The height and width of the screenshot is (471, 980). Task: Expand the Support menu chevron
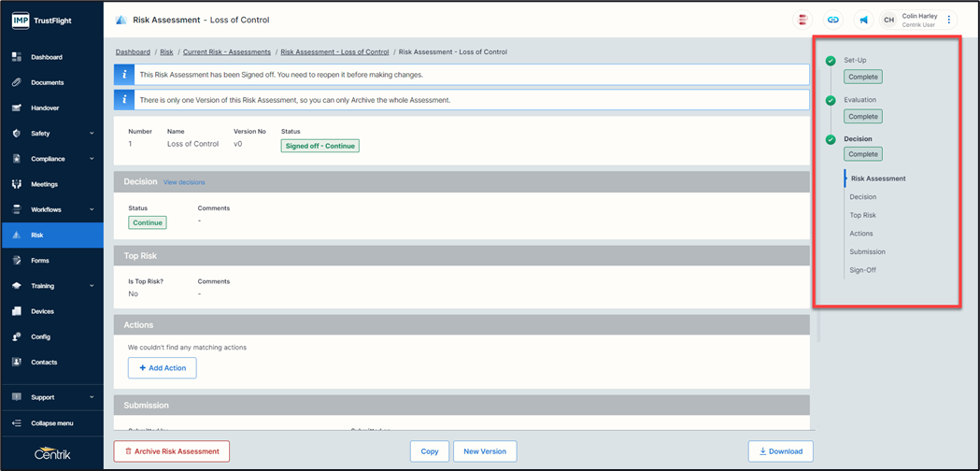click(92, 397)
